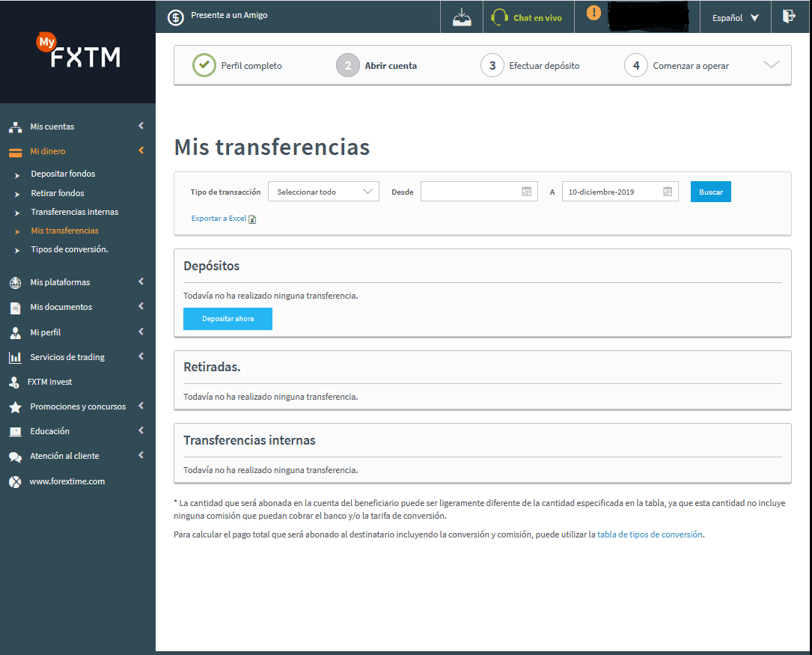812x655 pixels.
Task: Click the Buscar button
Action: click(x=710, y=192)
